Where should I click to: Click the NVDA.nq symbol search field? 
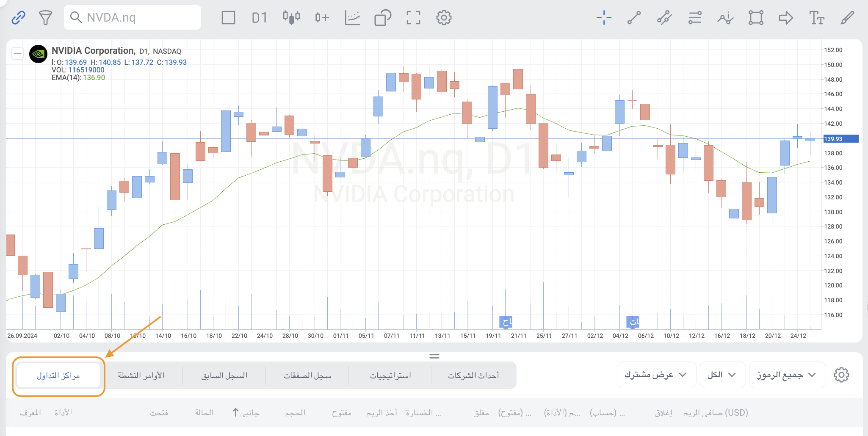tap(133, 17)
